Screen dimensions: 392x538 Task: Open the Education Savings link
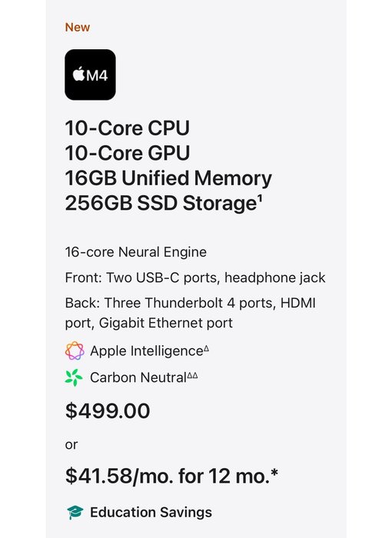[x=151, y=513]
